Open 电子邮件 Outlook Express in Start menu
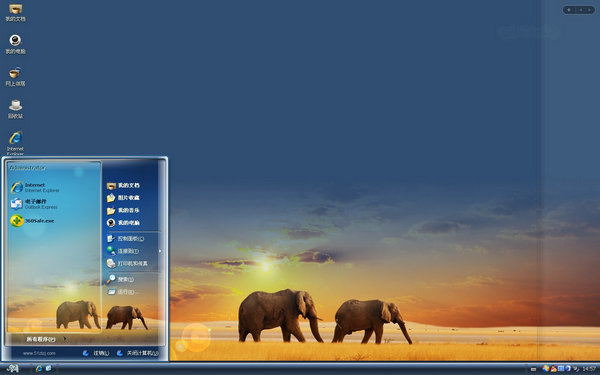Image resolution: width=600 pixels, height=375 pixels. coord(34,204)
